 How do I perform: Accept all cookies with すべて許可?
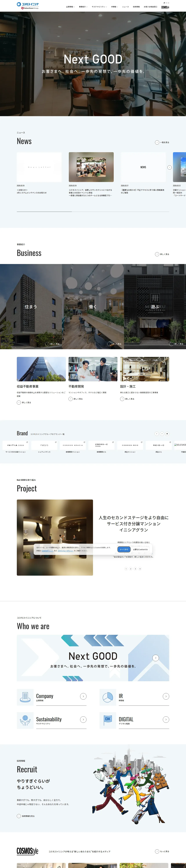click(x=124, y=549)
